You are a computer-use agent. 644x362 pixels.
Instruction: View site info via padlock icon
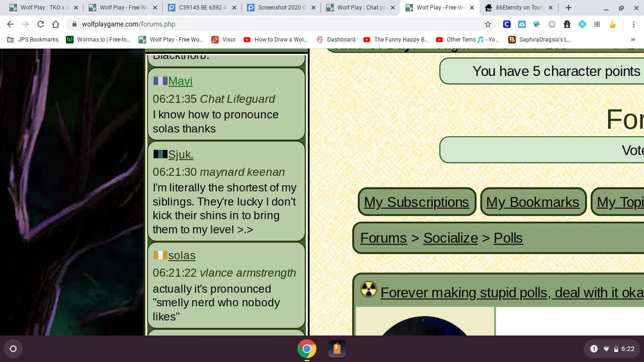pyautogui.click(x=74, y=24)
